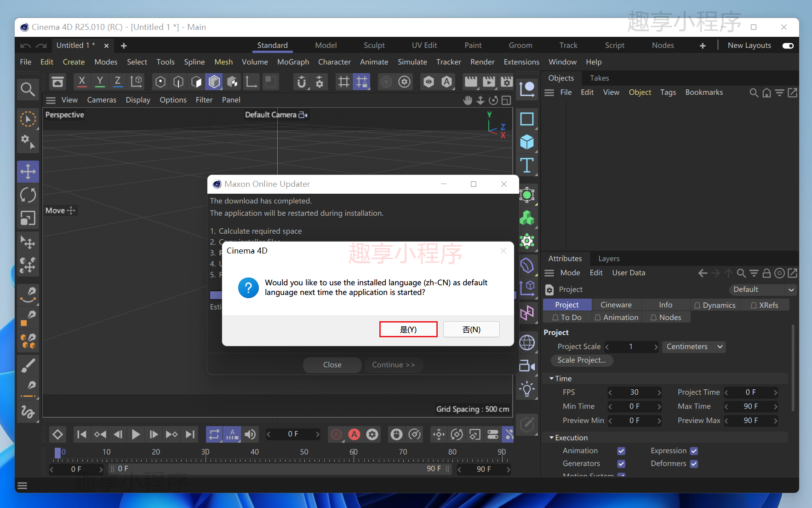Switch to the Takes tab
812x508 pixels.
(599, 78)
